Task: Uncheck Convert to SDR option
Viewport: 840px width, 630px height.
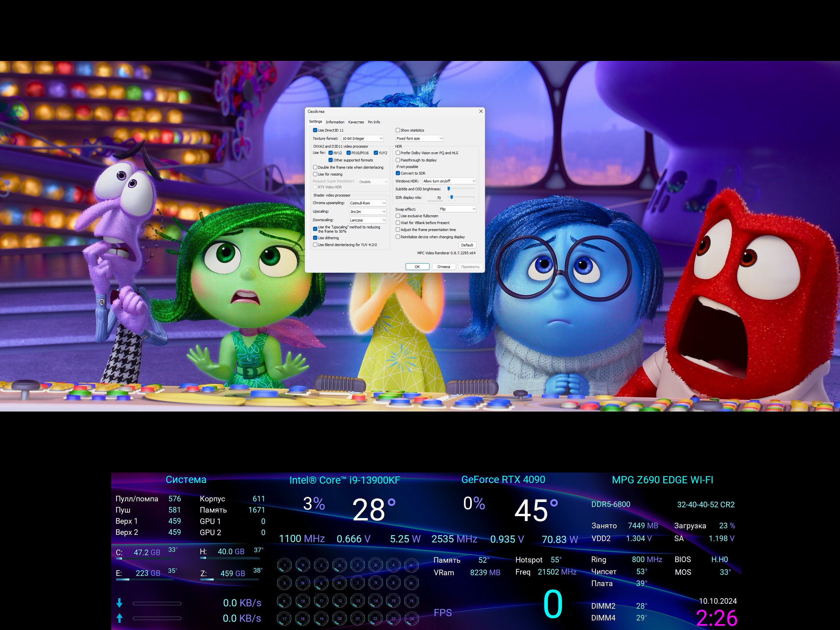Action: [398, 173]
